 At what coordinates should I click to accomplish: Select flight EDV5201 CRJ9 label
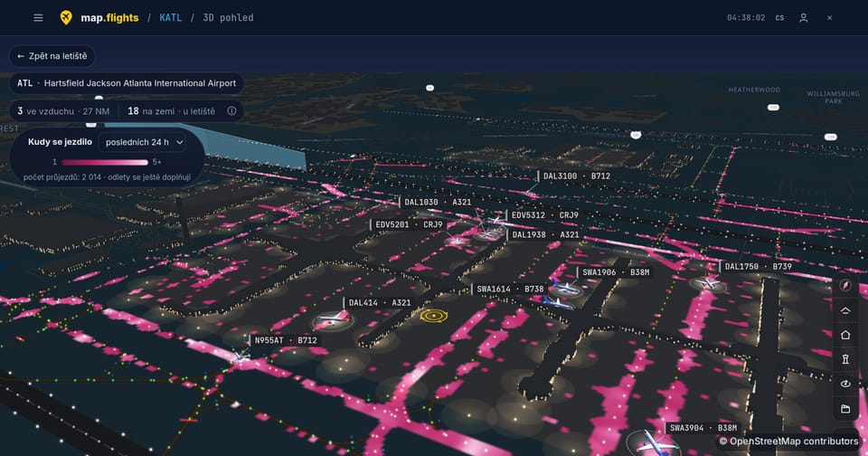(x=409, y=224)
